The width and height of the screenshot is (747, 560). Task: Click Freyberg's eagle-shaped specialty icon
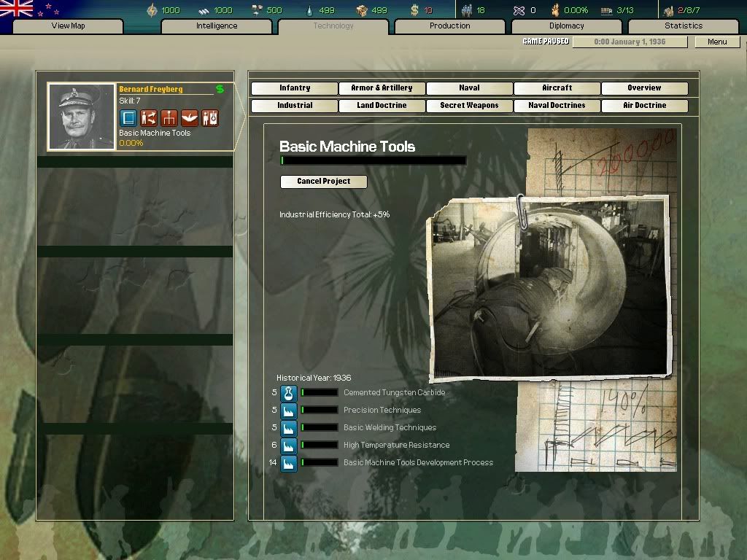tap(190, 118)
